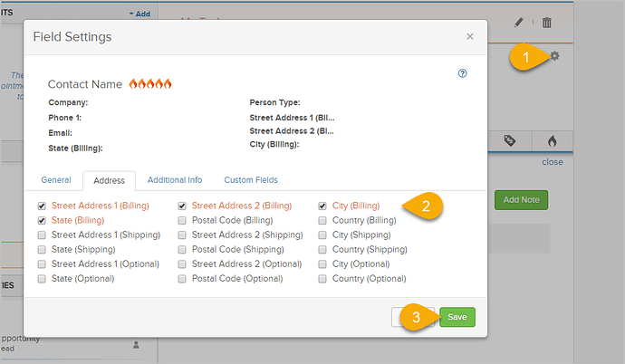
Task: Check City (Optional)
Action: [x=322, y=264]
